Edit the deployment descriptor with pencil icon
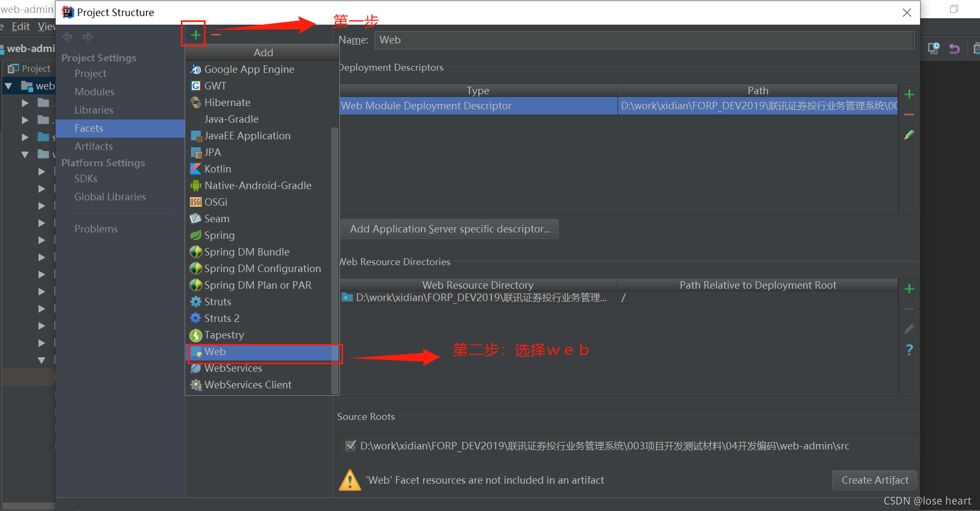Screen dimensions: 980x511 coord(909,135)
